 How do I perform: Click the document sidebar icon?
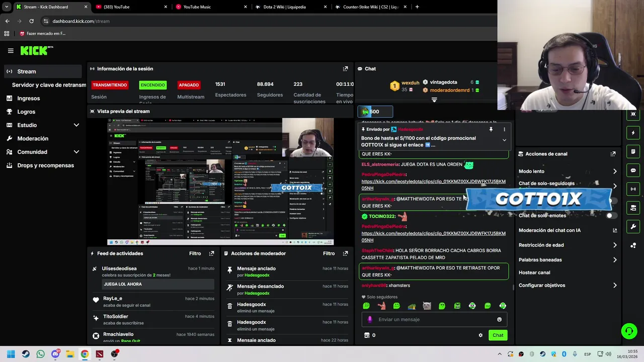click(633, 151)
